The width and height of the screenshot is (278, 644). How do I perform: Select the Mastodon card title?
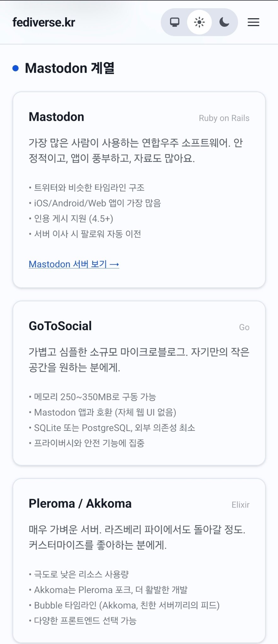56,117
